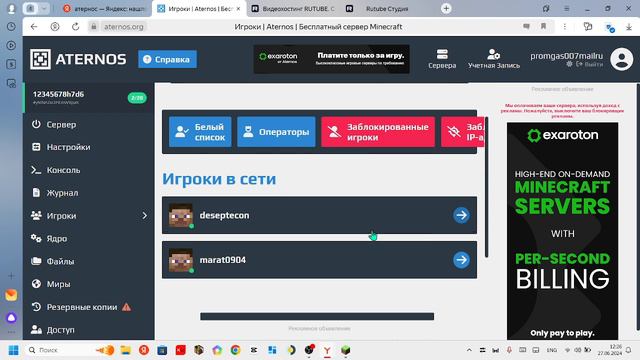Image resolution: width=640 pixels, height=360 pixels.
Task: Close the Игроки Aternos tab
Action: click(238, 9)
